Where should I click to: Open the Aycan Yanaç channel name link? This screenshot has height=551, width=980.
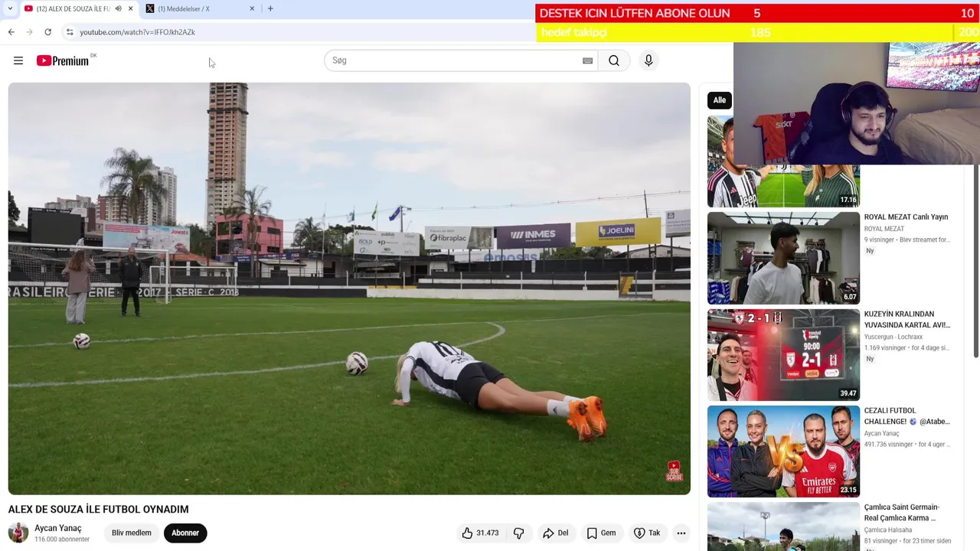pos(58,528)
